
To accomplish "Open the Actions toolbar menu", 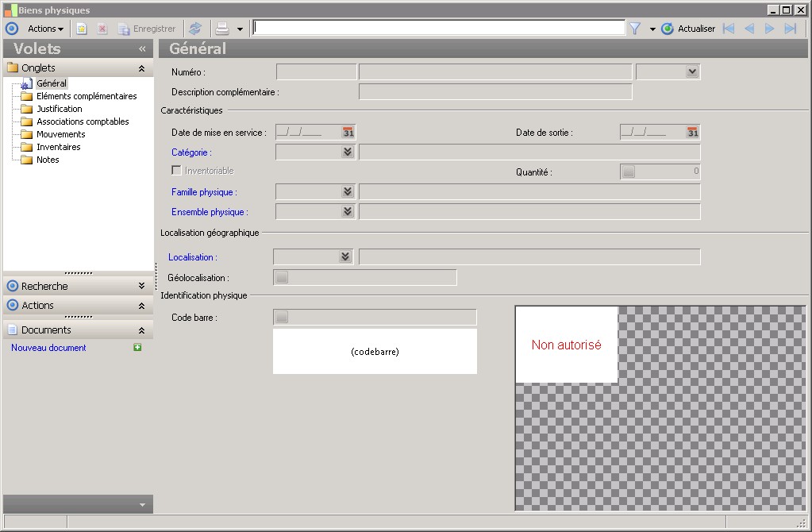I will coord(45,29).
